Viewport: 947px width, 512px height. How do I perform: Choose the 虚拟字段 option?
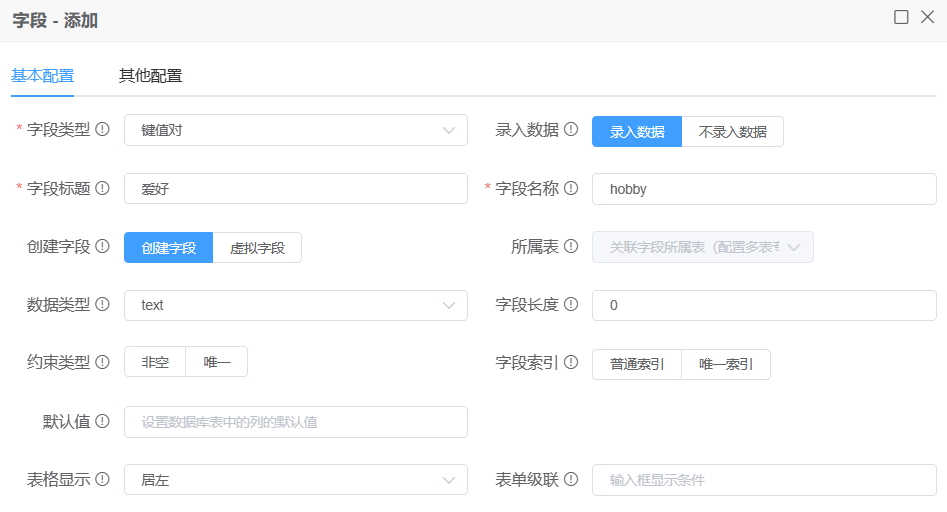coord(257,248)
